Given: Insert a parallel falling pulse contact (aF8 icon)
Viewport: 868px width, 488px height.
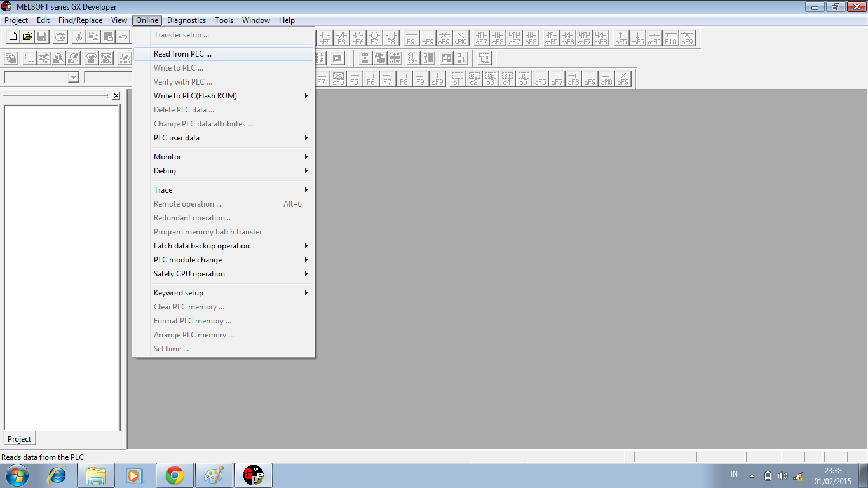Looking at the screenshot, I should [531, 38].
